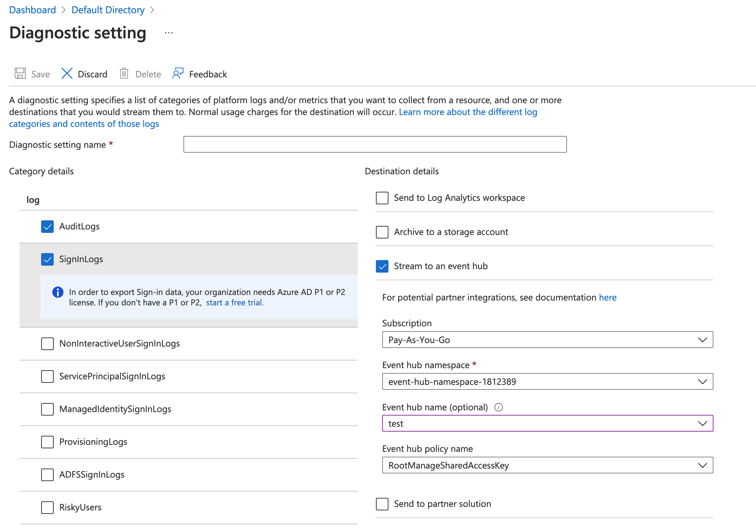Click the Discard icon
This screenshot has width=756, height=532.
[x=67, y=74]
